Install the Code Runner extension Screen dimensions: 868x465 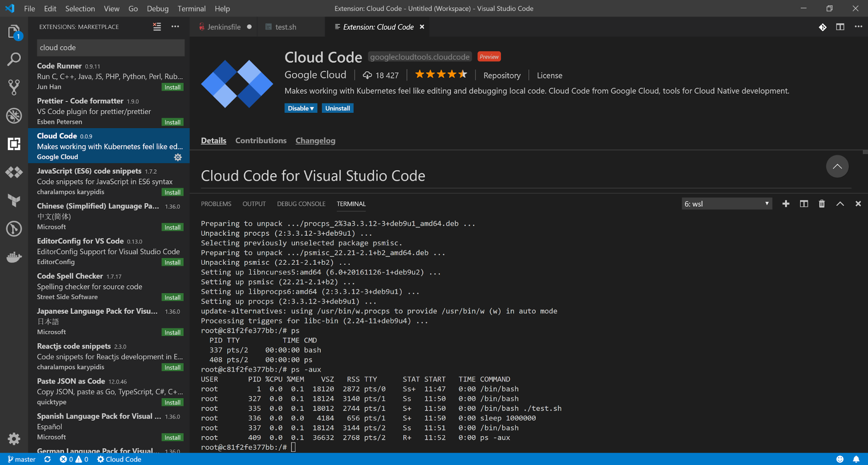click(172, 87)
